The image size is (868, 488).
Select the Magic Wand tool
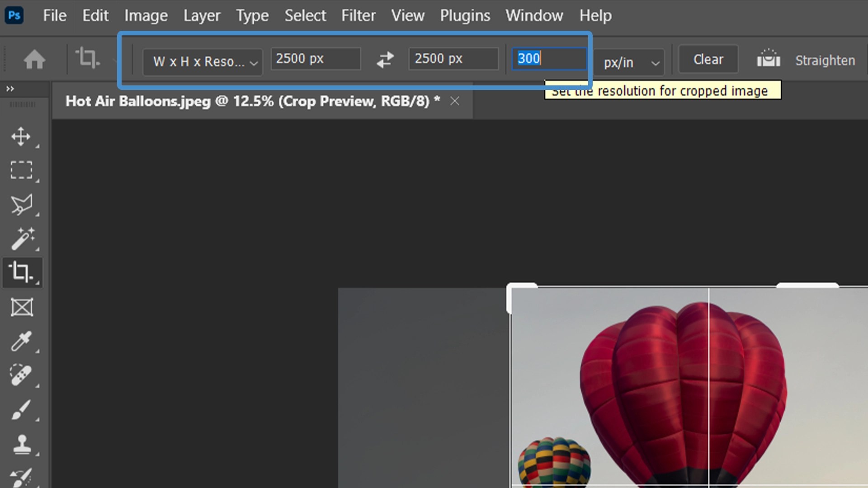click(x=21, y=239)
